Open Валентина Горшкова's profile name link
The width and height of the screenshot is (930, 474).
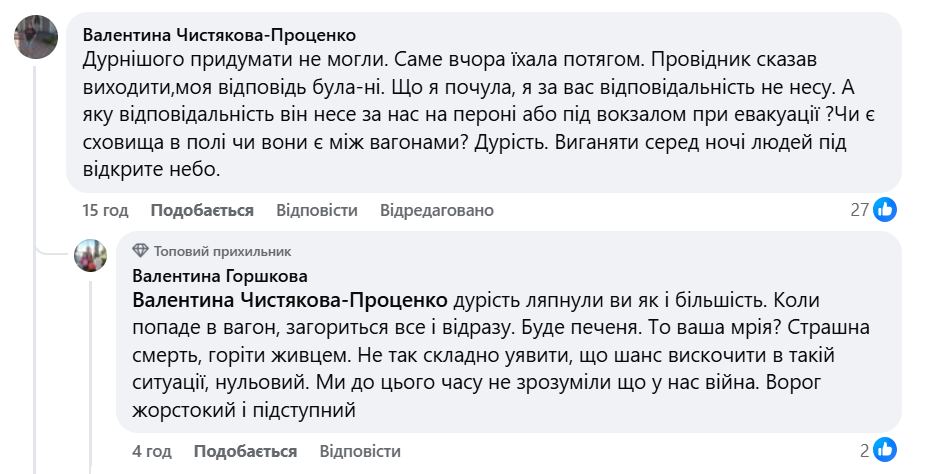(x=219, y=275)
